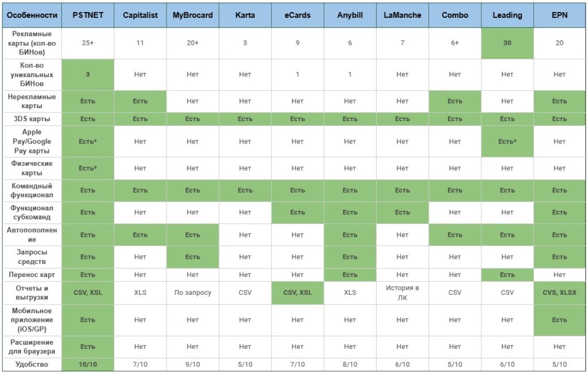Select the Capitalist column header
The width and height of the screenshot is (588, 373).
click(140, 15)
